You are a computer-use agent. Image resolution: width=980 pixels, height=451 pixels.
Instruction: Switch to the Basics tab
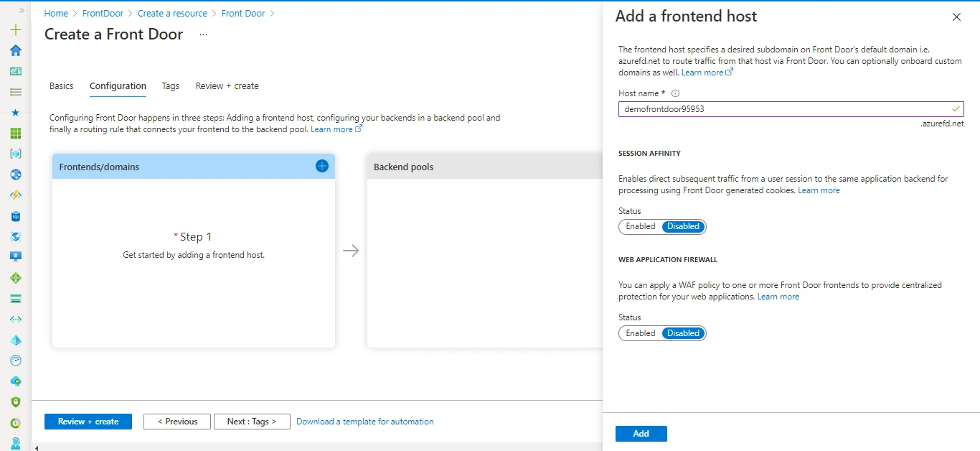coord(62,86)
